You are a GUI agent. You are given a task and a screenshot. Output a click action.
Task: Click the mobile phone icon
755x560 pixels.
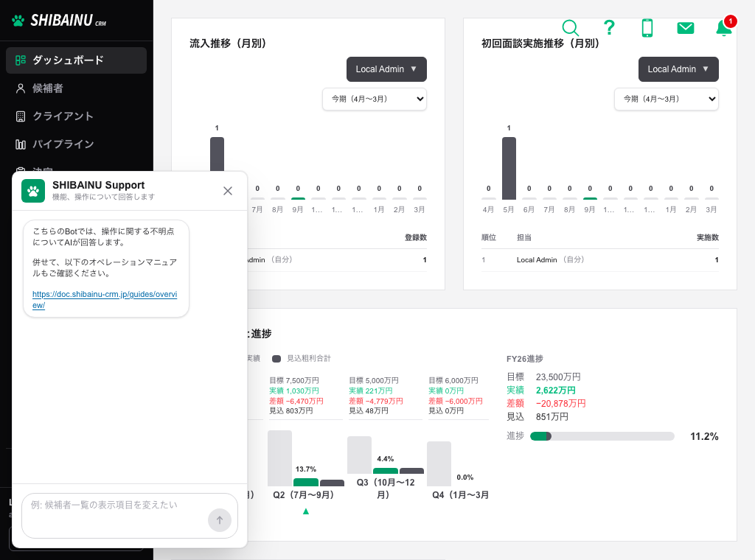[x=647, y=28]
